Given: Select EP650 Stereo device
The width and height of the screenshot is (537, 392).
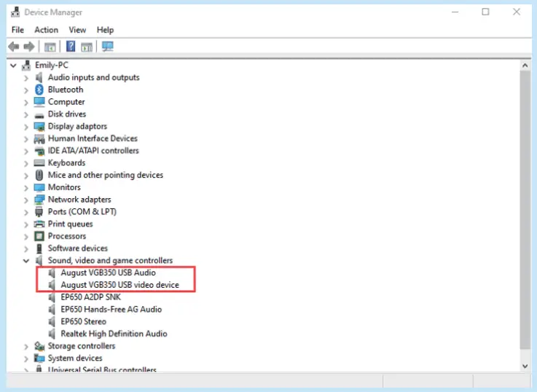Looking at the screenshot, I should pos(84,321).
